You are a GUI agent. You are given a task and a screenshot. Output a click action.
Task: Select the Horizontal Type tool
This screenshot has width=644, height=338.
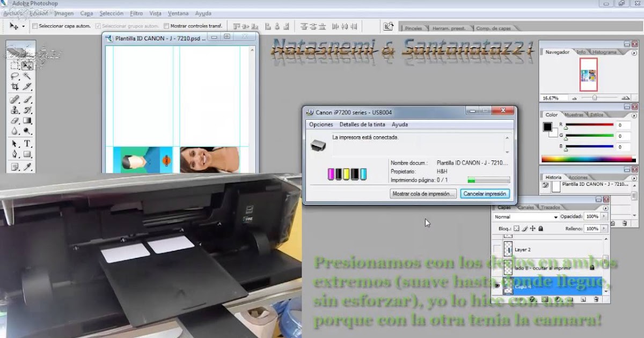pyautogui.click(x=27, y=144)
